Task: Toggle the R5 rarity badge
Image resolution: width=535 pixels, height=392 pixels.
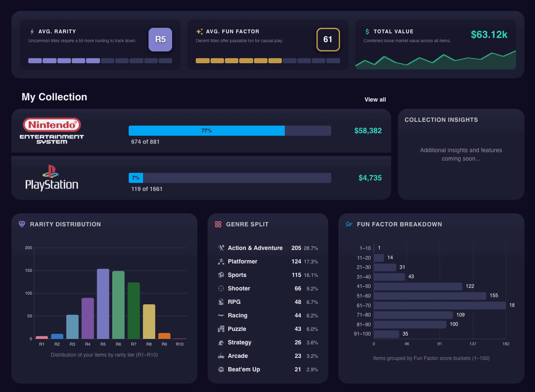Action: tap(160, 39)
